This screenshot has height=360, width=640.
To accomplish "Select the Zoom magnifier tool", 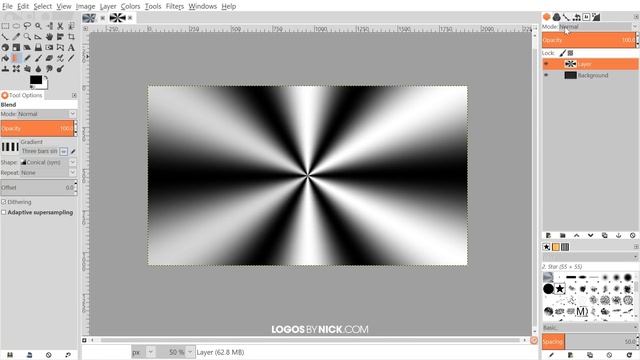I will (x=27, y=37).
